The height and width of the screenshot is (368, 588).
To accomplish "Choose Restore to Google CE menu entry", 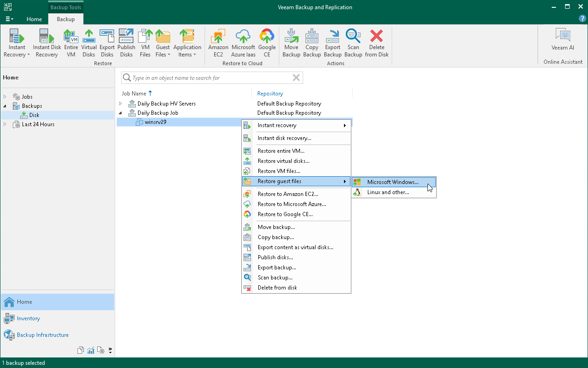I will pos(296,214).
